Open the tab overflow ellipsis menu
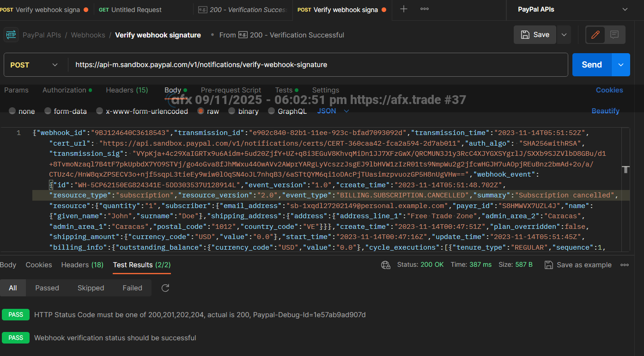 [424, 9]
